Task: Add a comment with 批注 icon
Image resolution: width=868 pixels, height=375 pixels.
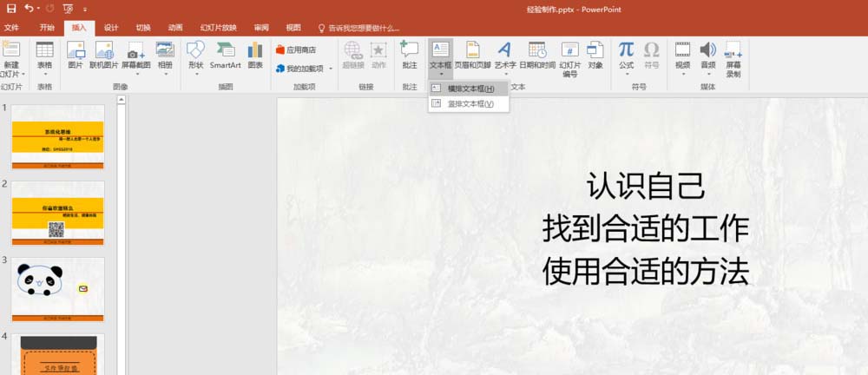Action: pyautogui.click(x=410, y=56)
